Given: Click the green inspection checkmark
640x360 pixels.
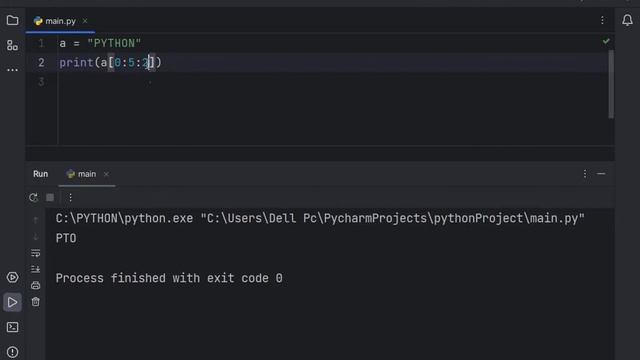Looking at the screenshot, I should coord(606,41).
